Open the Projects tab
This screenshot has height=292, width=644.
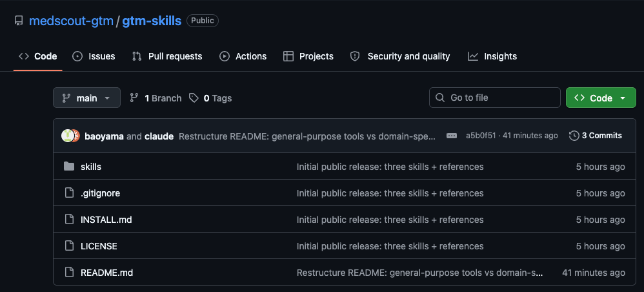pos(308,56)
